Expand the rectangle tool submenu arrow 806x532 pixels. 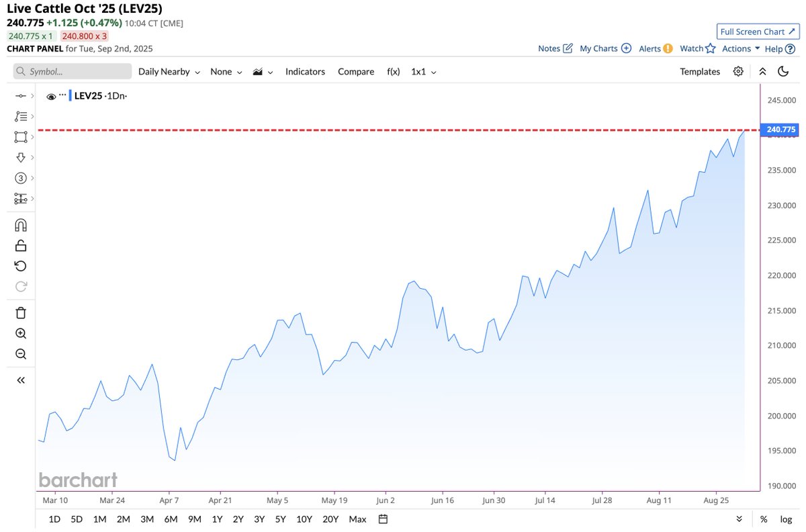[x=32, y=137]
